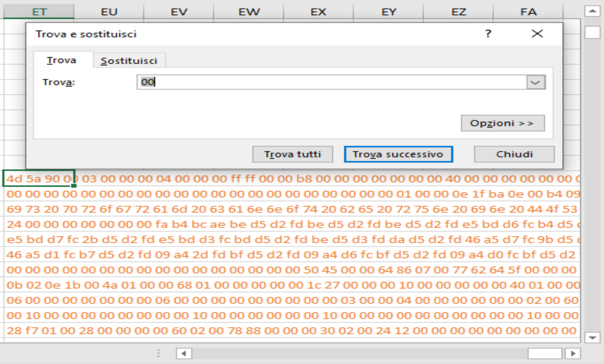Expand the Trova search history dropdown
Screen dimensions: 604x364
(x=535, y=82)
